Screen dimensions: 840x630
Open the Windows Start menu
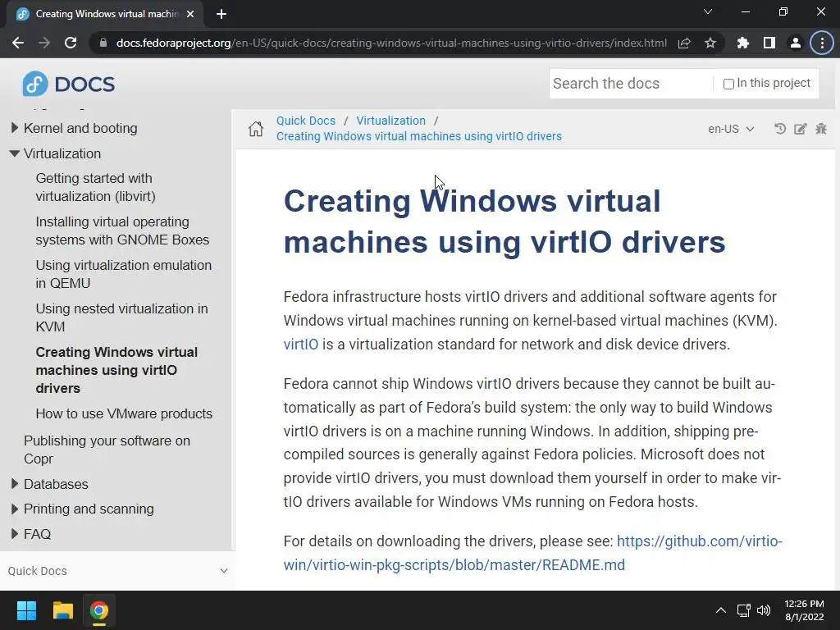pyautogui.click(x=26, y=610)
